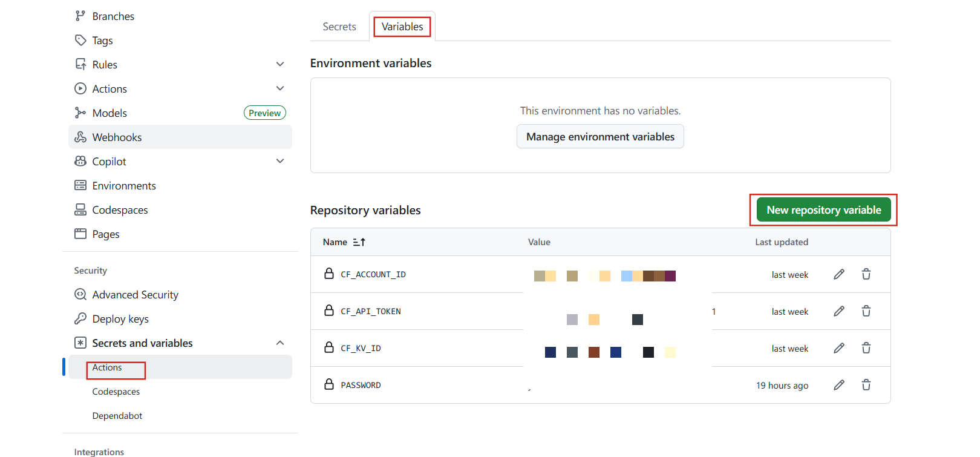Go to Deploy keys settings
Viewport: 980px width, 457px height.
click(120, 319)
